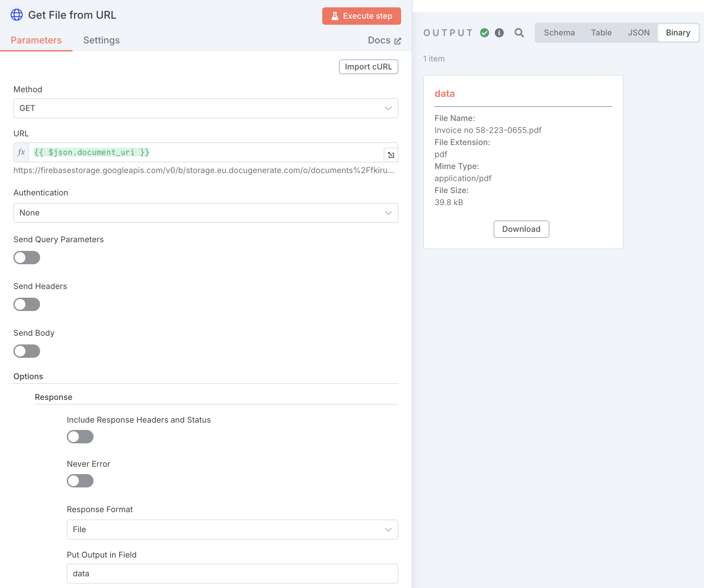Screen dimensions: 704x588
Task: Open Docs external link
Action: 384,40
